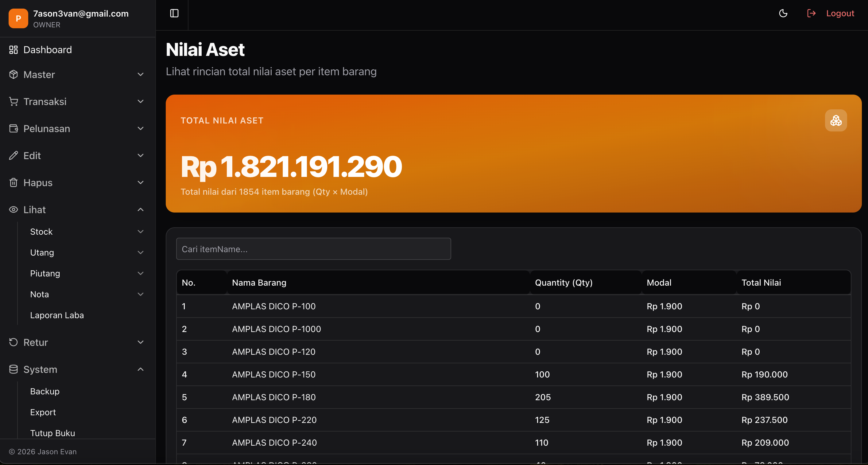Toggle the sidebar panel icon

(x=174, y=14)
